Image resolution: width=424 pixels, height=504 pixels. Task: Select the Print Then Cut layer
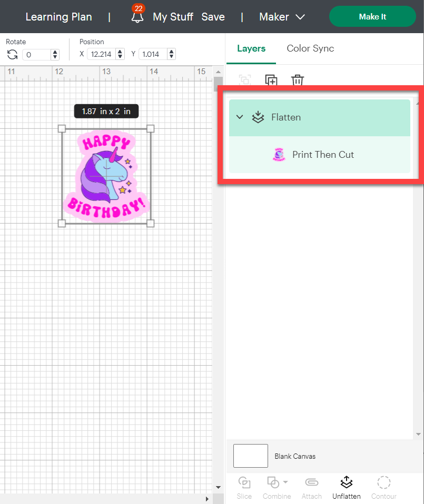click(x=323, y=154)
